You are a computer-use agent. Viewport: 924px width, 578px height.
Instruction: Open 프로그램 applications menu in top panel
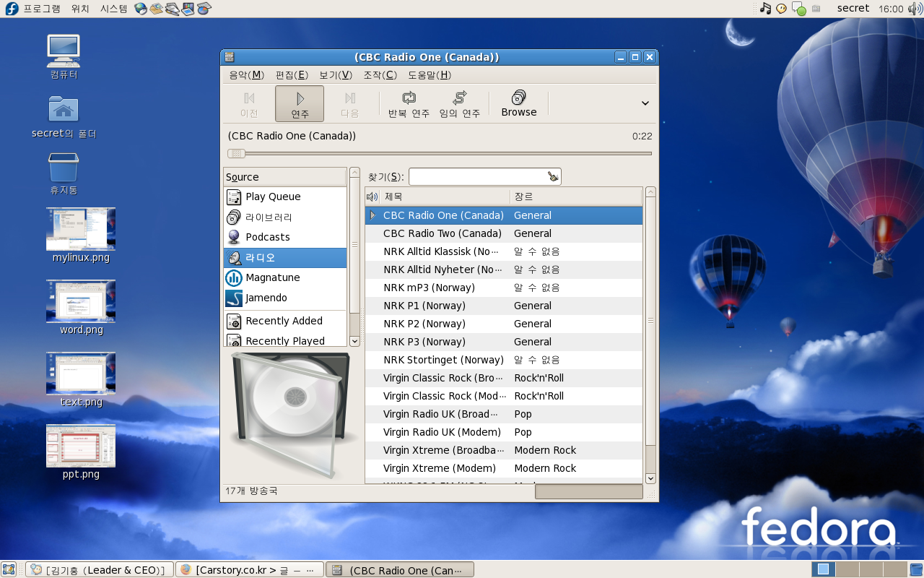click(33, 9)
